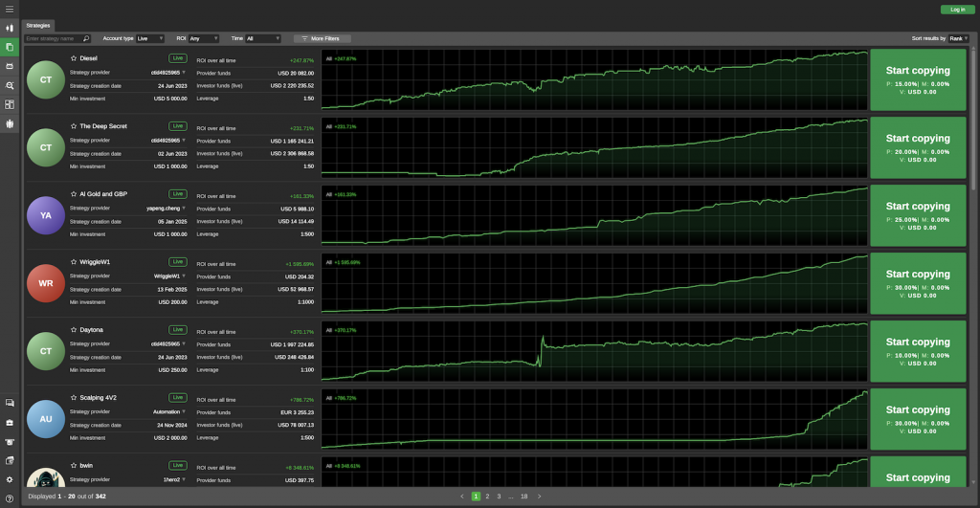Open the wallet cards icon in sidebar
The image size is (980, 508).
10,460
